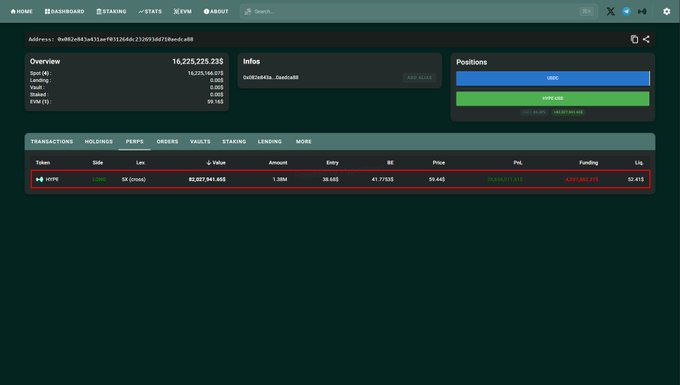This screenshot has width=680, height=385.
Task: Click the 38.68$ entry cell
Action: pyautogui.click(x=330, y=179)
